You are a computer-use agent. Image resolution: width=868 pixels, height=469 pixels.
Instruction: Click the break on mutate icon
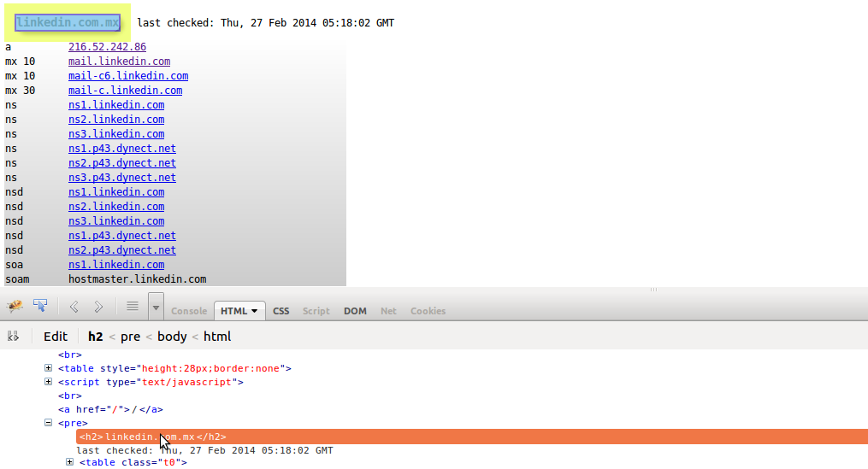(13, 337)
